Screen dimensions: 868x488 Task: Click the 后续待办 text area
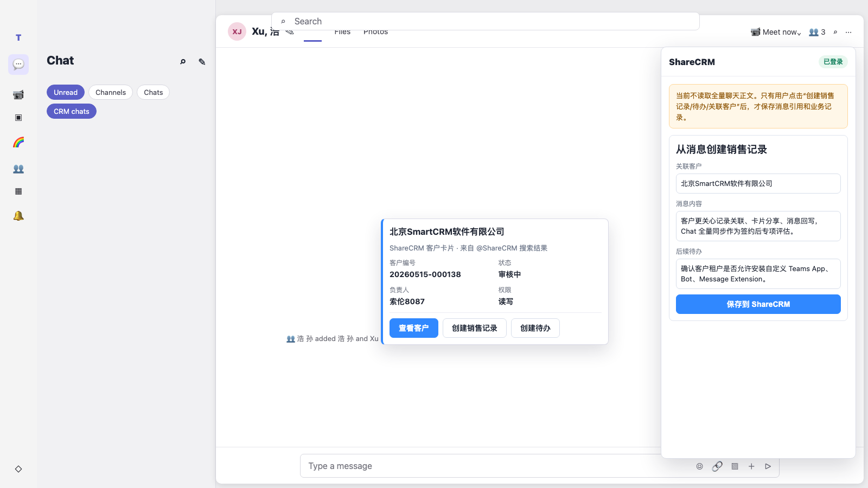click(758, 274)
